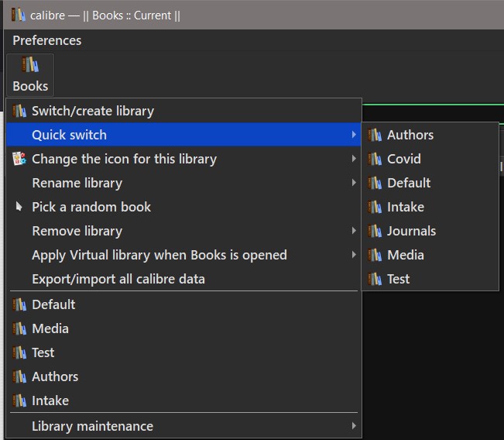Viewport: 504px width, 440px height.
Task: Click the Covid library icon in submenu
Action: 375,159
